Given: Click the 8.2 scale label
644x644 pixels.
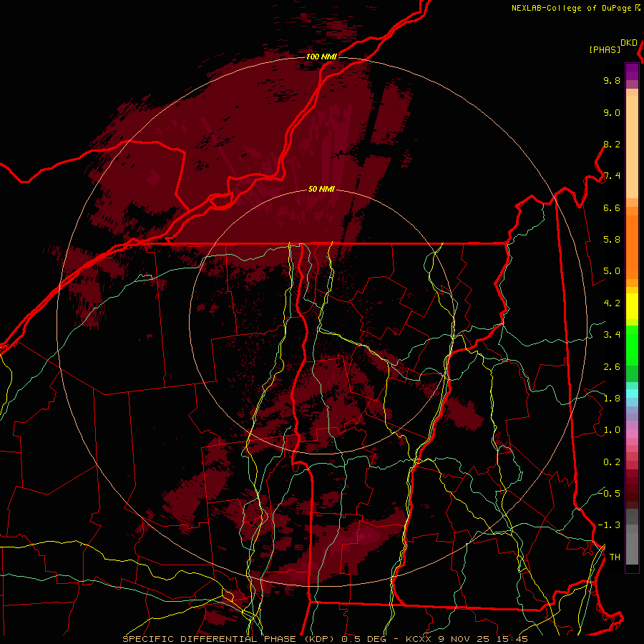Looking at the screenshot, I should point(612,144).
